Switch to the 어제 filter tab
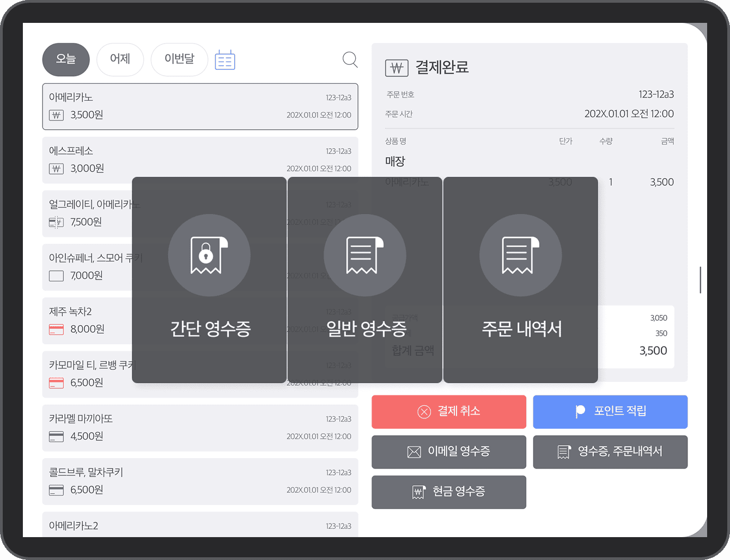The width and height of the screenshot is (730, 560). [x=120, y=59]
